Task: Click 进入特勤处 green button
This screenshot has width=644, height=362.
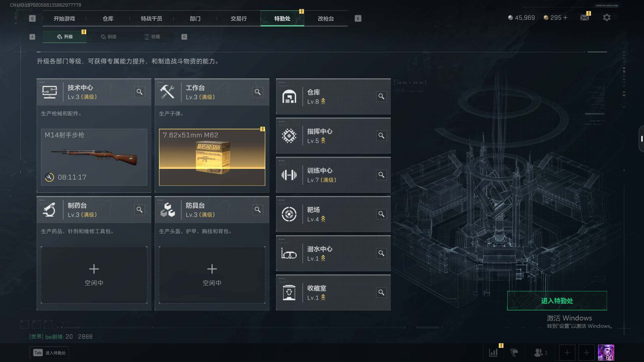Action: (557, 301)
